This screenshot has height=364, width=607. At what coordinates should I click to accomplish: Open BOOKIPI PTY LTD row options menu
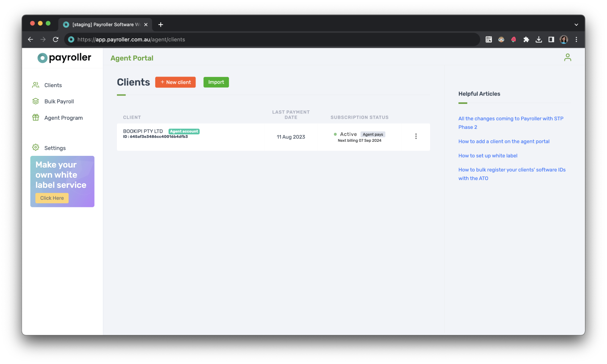pyautogui.click(x=416, y=136)
